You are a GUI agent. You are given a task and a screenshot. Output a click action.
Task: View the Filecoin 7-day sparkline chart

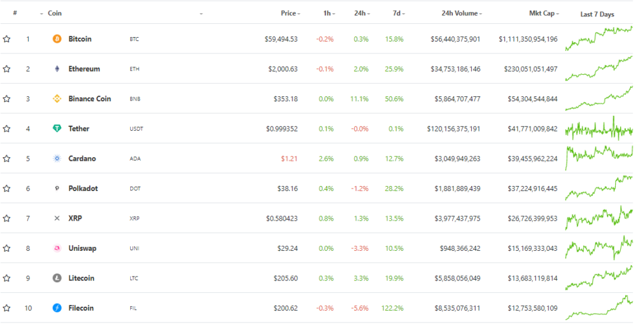(599, 307)
